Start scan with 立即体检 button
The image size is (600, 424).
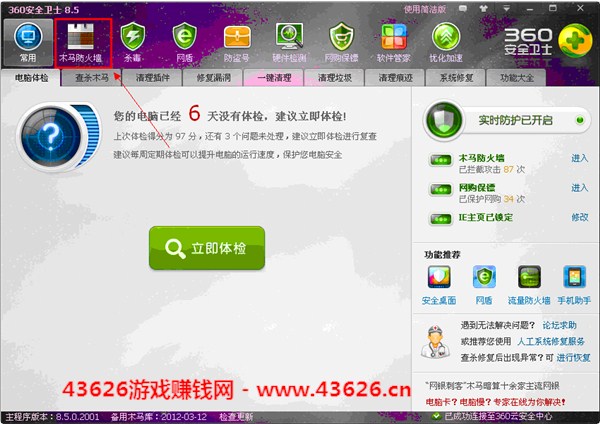[x=207, y=248]
